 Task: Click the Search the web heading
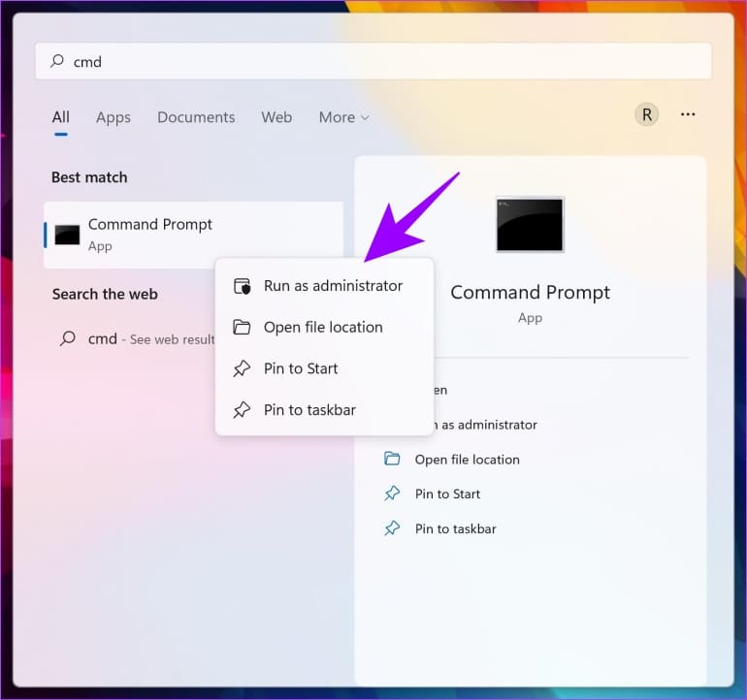(105, 295)
